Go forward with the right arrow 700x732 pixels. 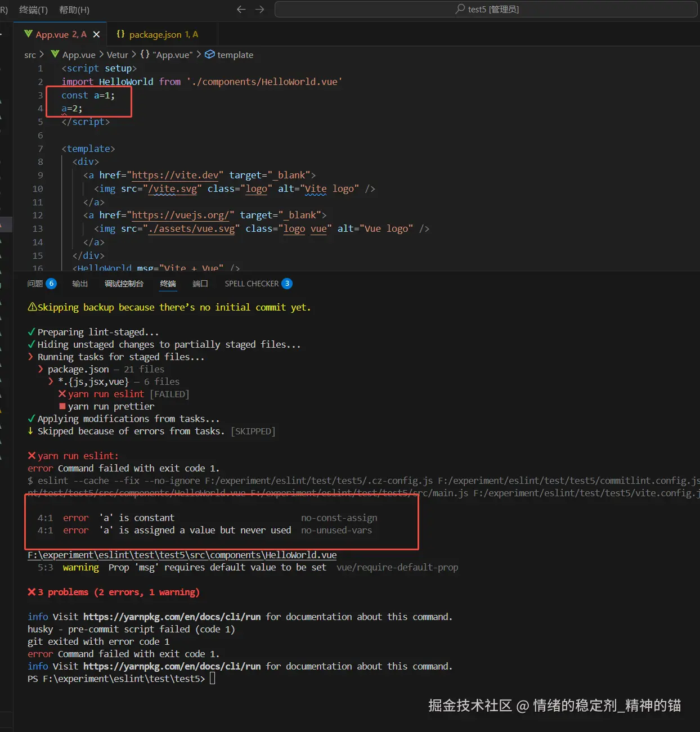259,9
